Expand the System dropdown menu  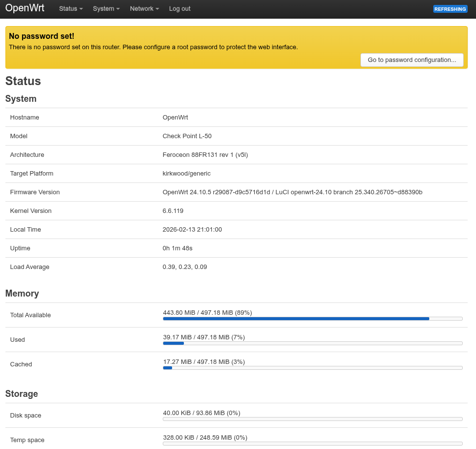[106, 9]
